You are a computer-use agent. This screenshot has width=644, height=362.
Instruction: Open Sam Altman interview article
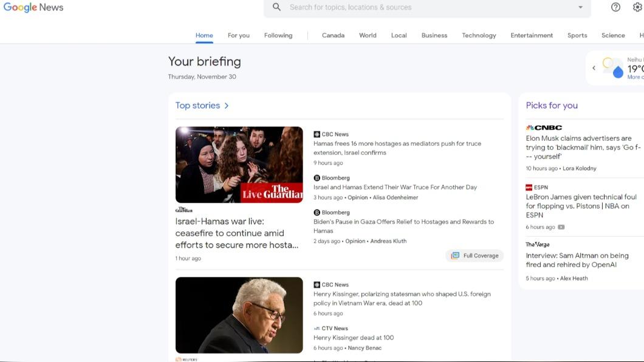(577, 260)
